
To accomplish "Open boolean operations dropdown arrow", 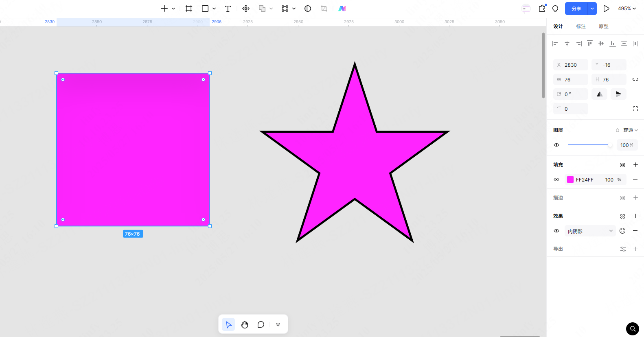I will click(271, 9).
